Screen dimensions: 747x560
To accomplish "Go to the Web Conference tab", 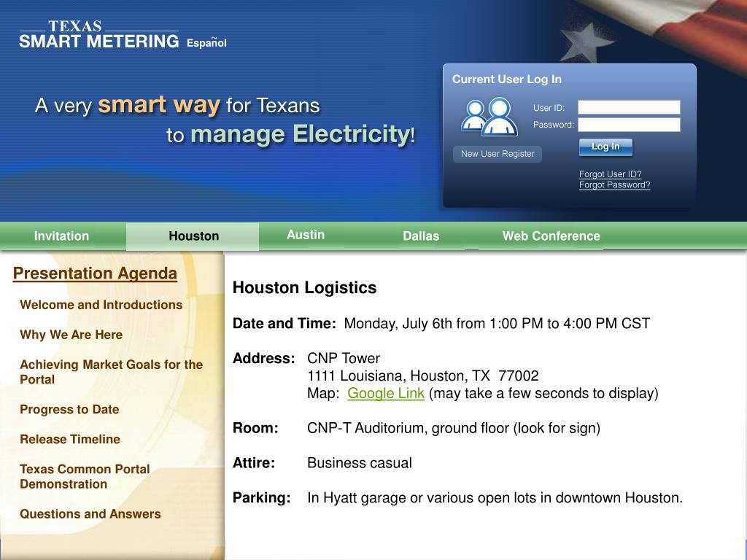I will tap(551, 236).
